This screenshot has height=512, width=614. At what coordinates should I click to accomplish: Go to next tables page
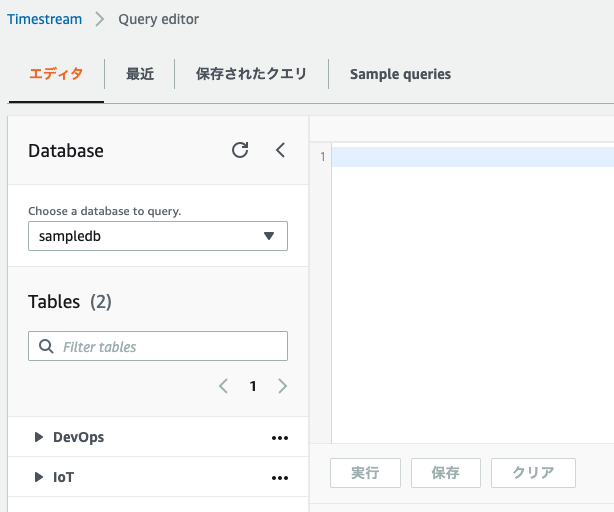pyautogui.click(x=282, y=386)
